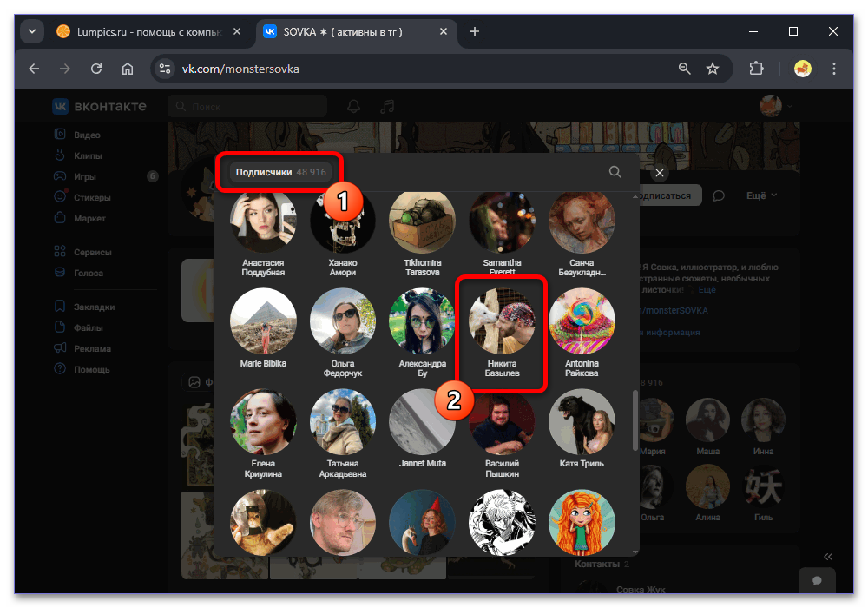The height and width of the screenshot is (608, 868).
Task: Open Samantha Everett's profile
Action: [x=502, y=233]
